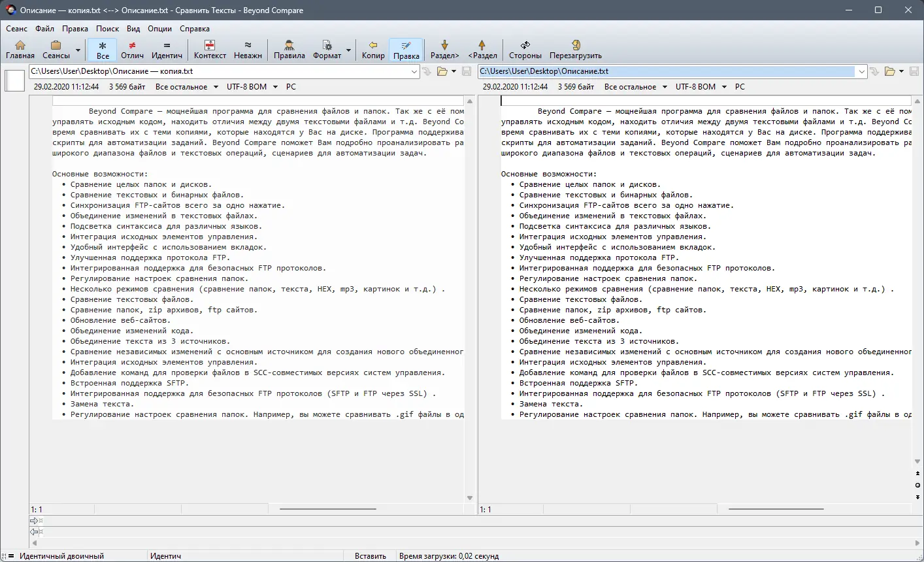Click the left-pointing detail line arrow icon
The height and width of the screenshot is (562, 924).
pos(35,532)
